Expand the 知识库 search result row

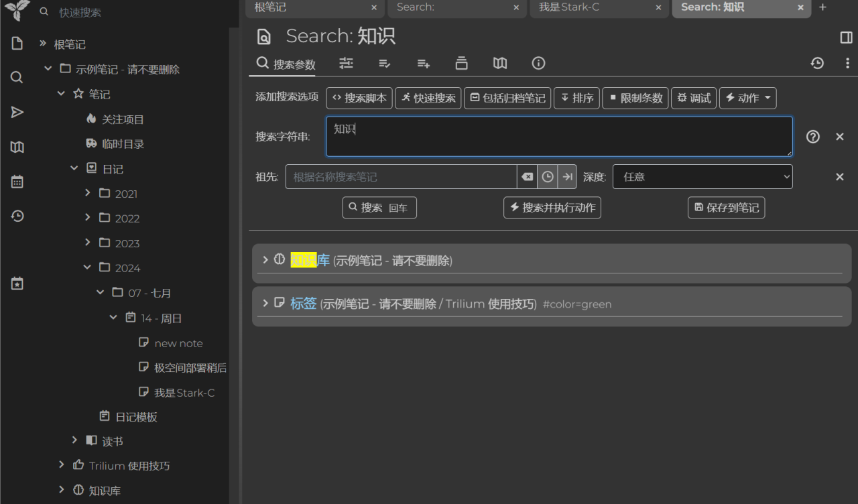coord(265,259)
